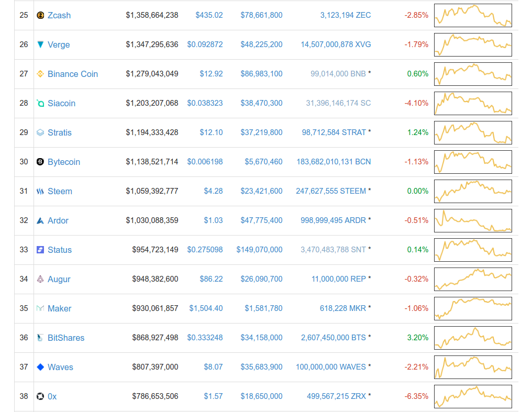Click the Steem logo icon

[40, 191]
